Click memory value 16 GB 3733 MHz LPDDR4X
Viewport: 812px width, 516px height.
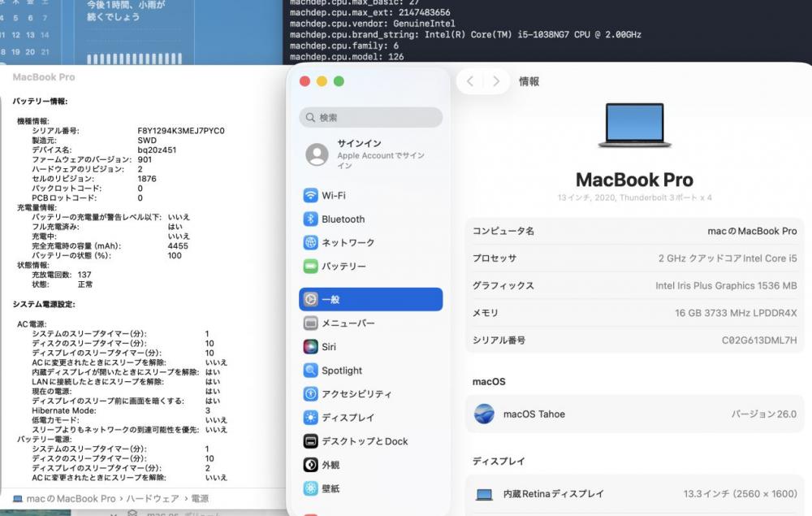pyautogui.click(x=736, y=313)
